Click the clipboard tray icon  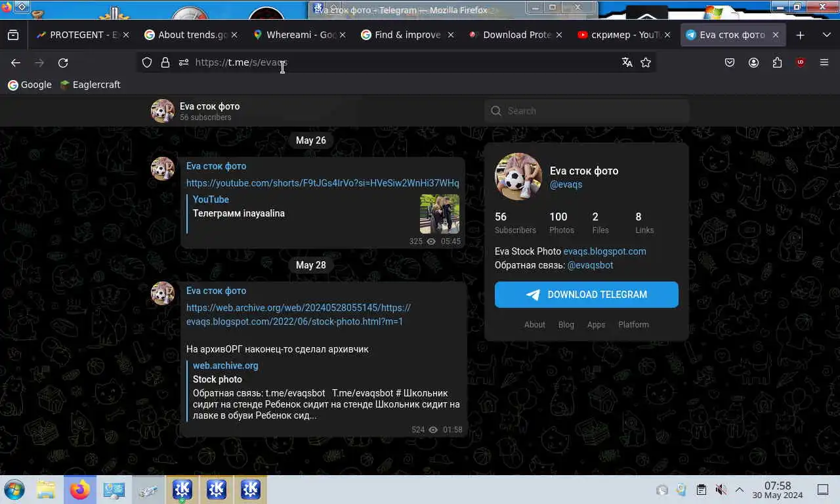click(701, 490)
